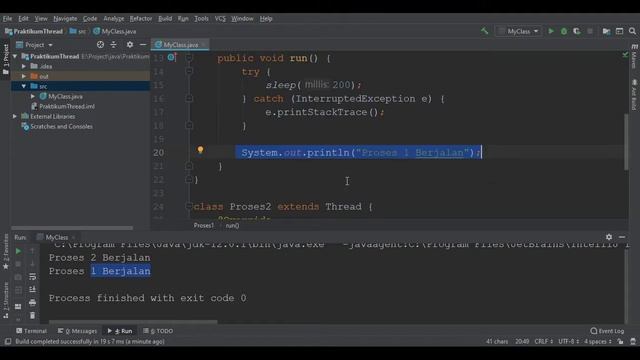
Task: Start debugging with the green bug icon
Action: pyautogui.click(x=564, y=31)
